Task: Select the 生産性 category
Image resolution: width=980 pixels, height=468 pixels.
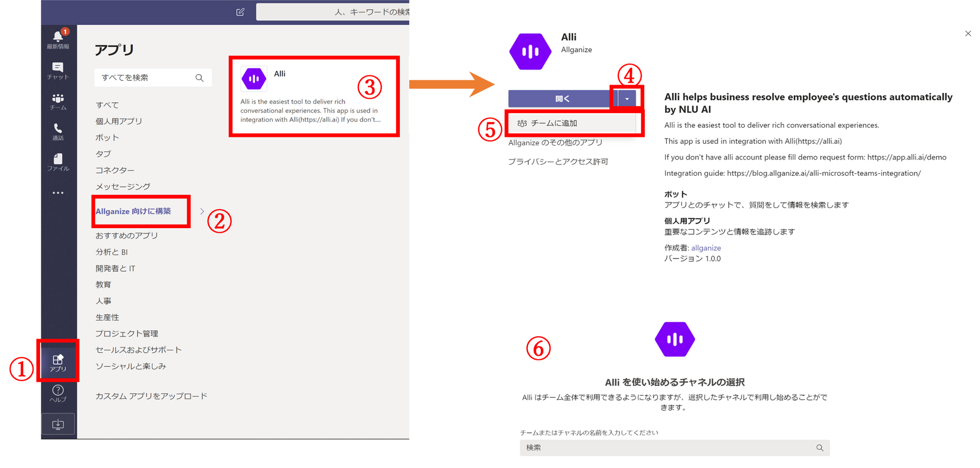Action: pyautogui.click(x=107, y=318)
